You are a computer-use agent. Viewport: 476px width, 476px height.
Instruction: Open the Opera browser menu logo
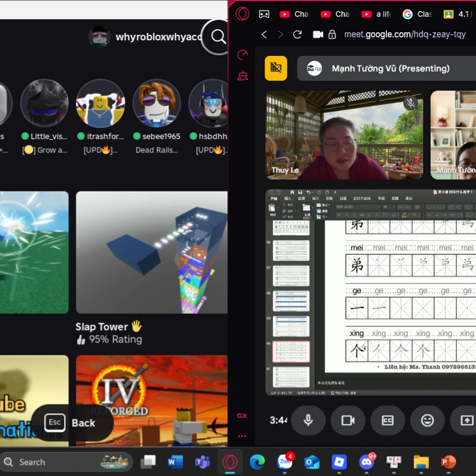(242, 14)
